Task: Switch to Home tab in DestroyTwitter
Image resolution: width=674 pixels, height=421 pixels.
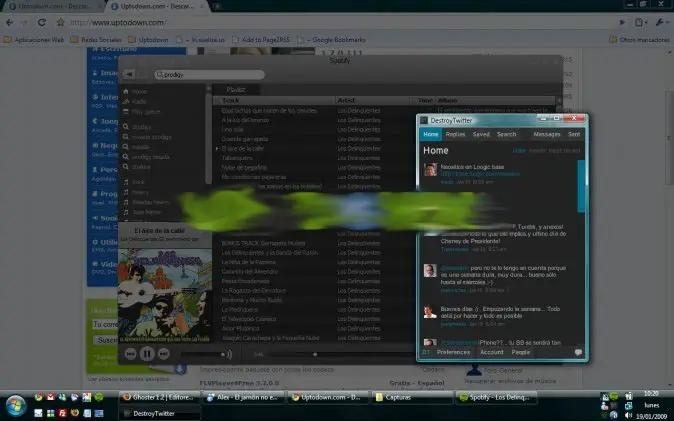Action: (x=431, y=134)
